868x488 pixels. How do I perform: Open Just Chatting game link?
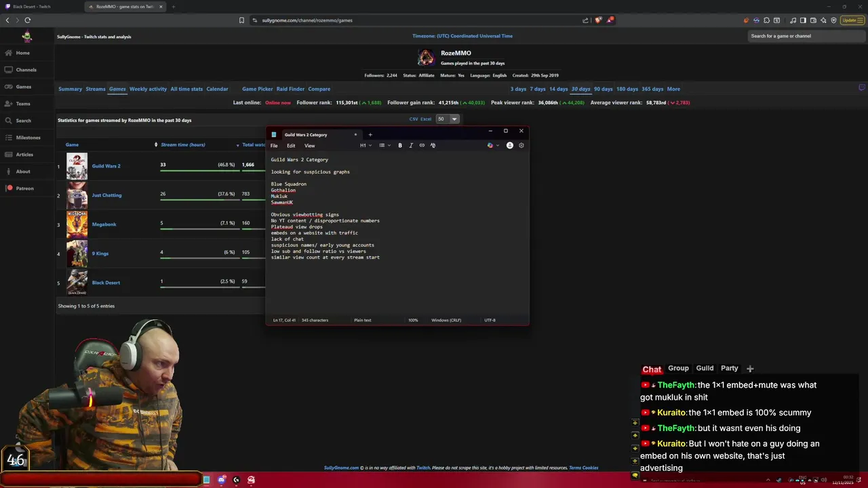click(x=106, y=195)
